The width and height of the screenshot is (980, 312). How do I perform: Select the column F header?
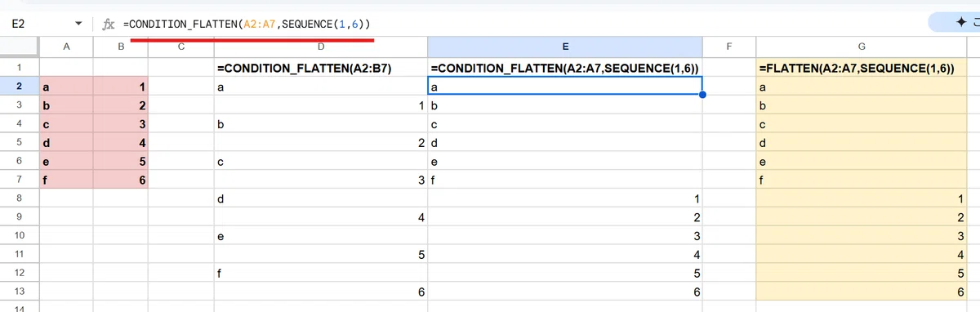pos(729,47)
